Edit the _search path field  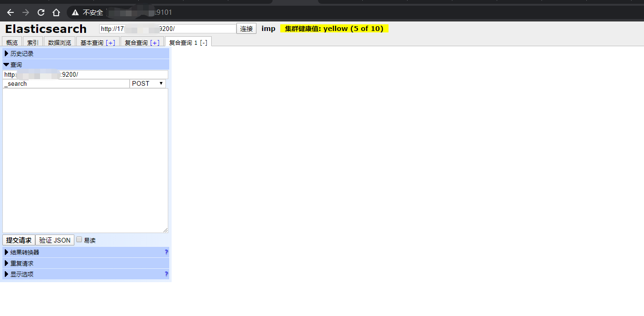click(66, 83)
